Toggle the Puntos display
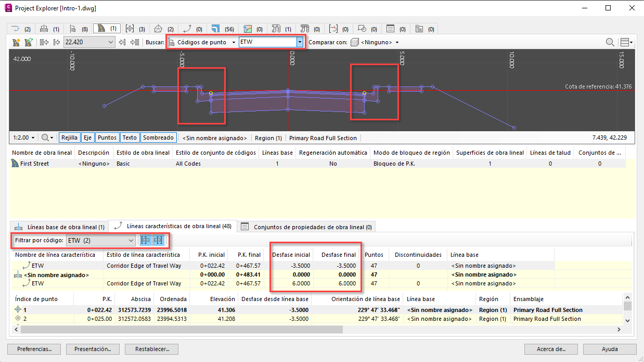 click(107, 138)
